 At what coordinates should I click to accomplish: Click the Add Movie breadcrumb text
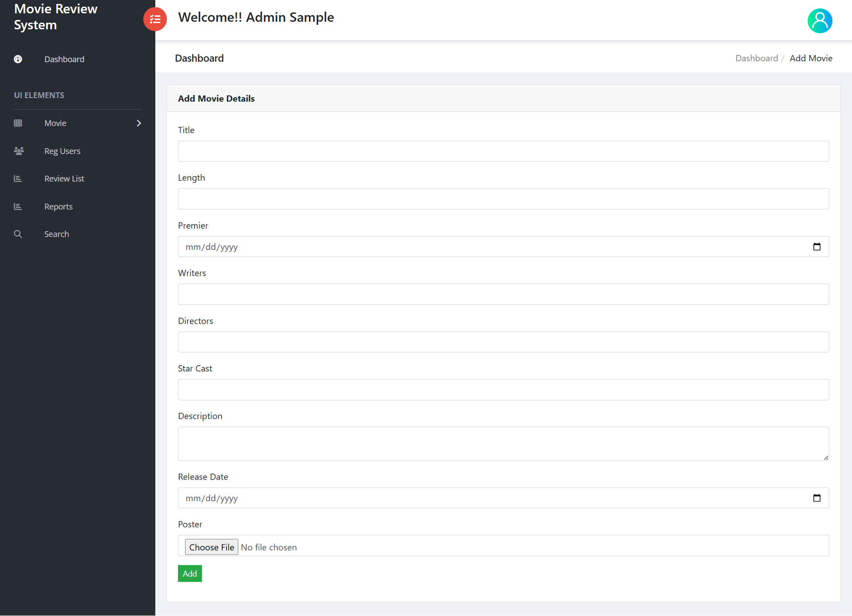coord(811,58)
